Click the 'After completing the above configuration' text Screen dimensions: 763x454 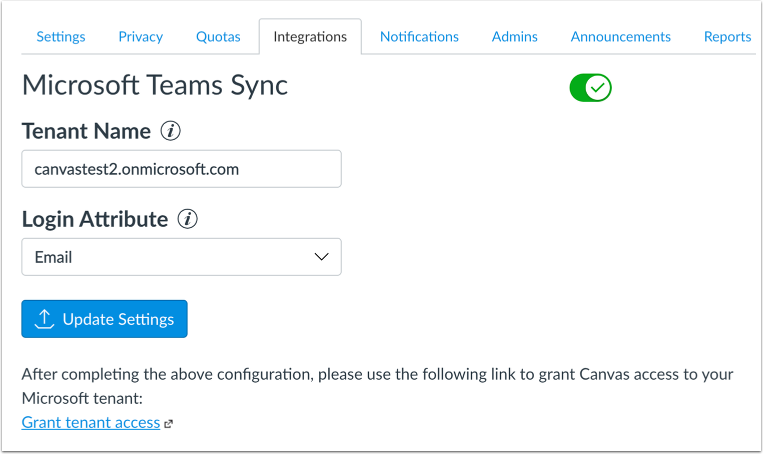click(x=377, y=386)
